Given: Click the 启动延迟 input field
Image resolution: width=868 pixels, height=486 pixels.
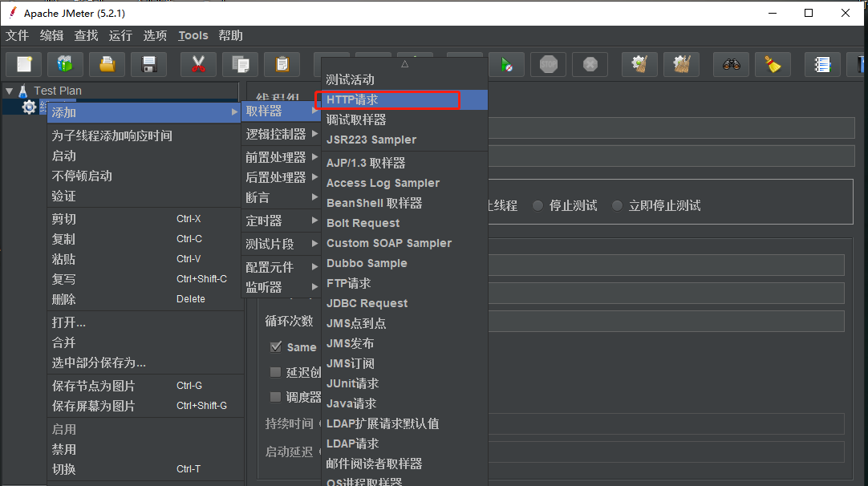Looking at the screenshot, I should (x=666, y=452).
